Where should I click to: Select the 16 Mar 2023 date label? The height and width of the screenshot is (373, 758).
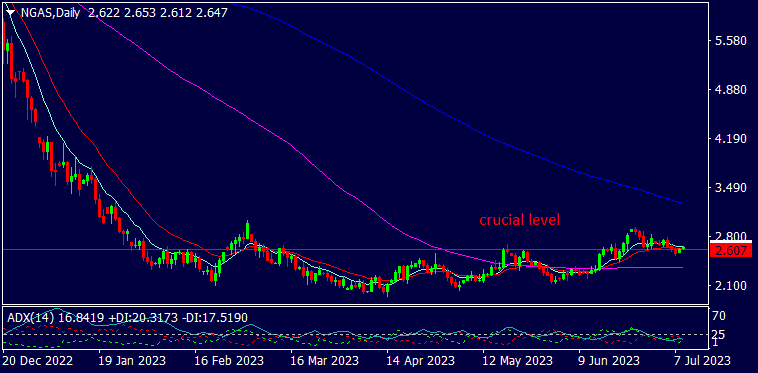[325, 361]
